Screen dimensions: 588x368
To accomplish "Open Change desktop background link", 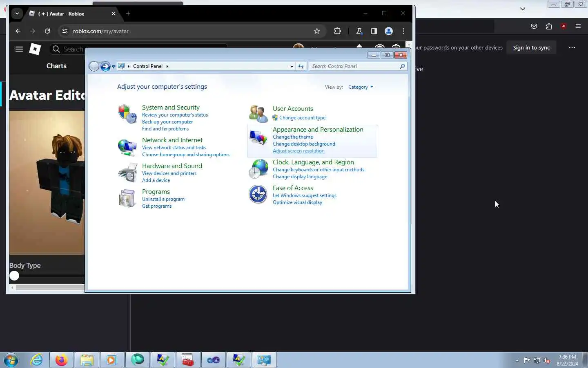I will 304,144.
